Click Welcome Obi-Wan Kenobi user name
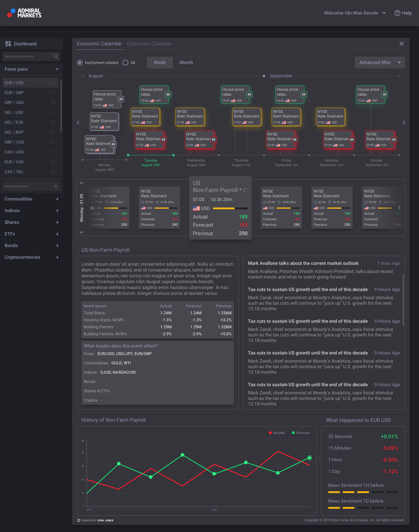 tap(351, 13)
